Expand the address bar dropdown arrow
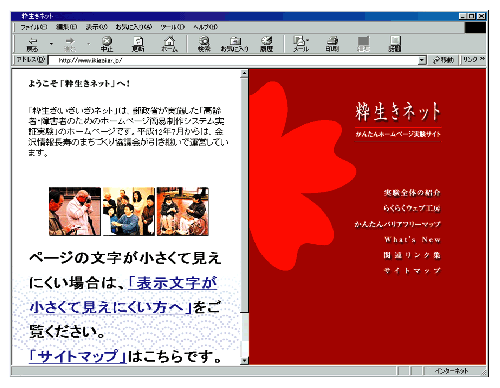This screenshot has height=388, width=500. pyautogui.click(x=422, y=60)
